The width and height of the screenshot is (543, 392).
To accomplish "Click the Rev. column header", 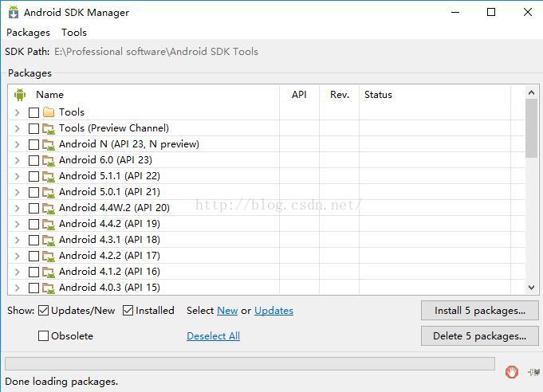I will coord(340,95).
